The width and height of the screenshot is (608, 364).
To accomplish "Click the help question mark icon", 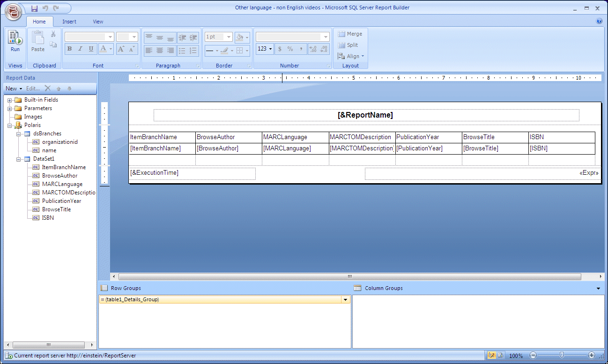I will pos(599,21).
